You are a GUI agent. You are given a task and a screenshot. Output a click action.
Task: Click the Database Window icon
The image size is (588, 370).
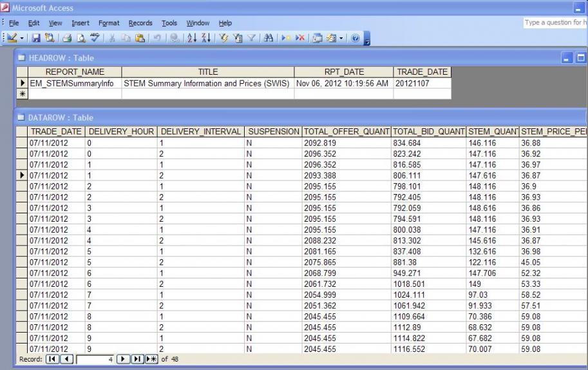[x=318, y=38]
